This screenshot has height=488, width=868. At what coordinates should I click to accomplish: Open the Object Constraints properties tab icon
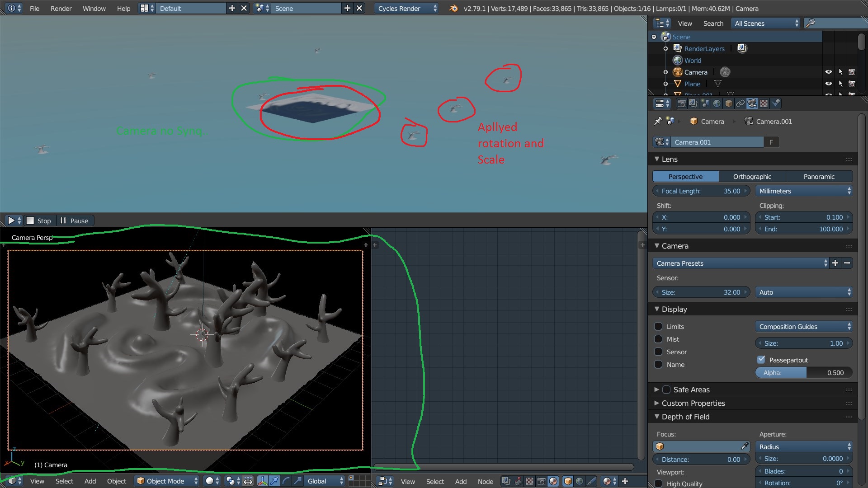tap(740, 103)
